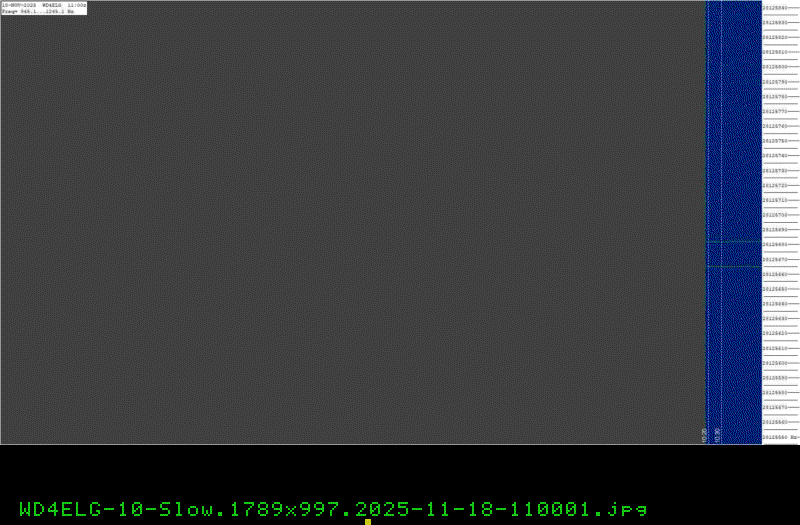Click the bottom frequency label ending in Hz
The image size is (800, 525).
tap(780, 437)
